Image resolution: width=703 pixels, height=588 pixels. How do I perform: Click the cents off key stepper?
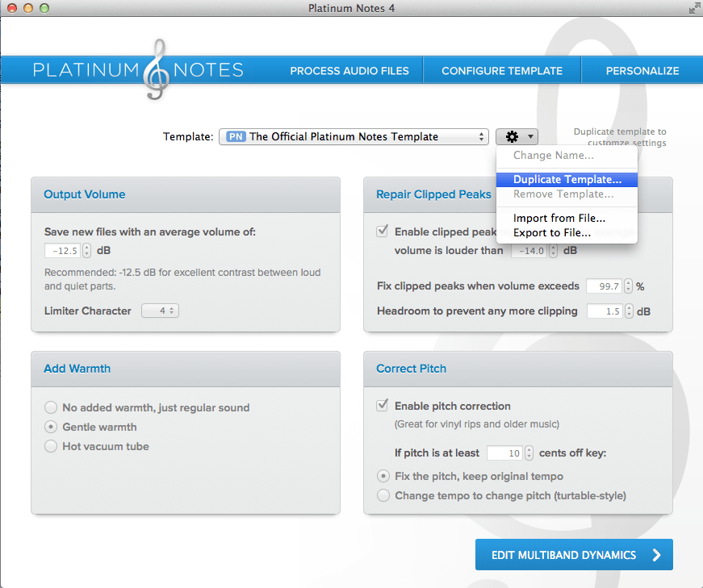pyautogui.click(x=529, y=453)
